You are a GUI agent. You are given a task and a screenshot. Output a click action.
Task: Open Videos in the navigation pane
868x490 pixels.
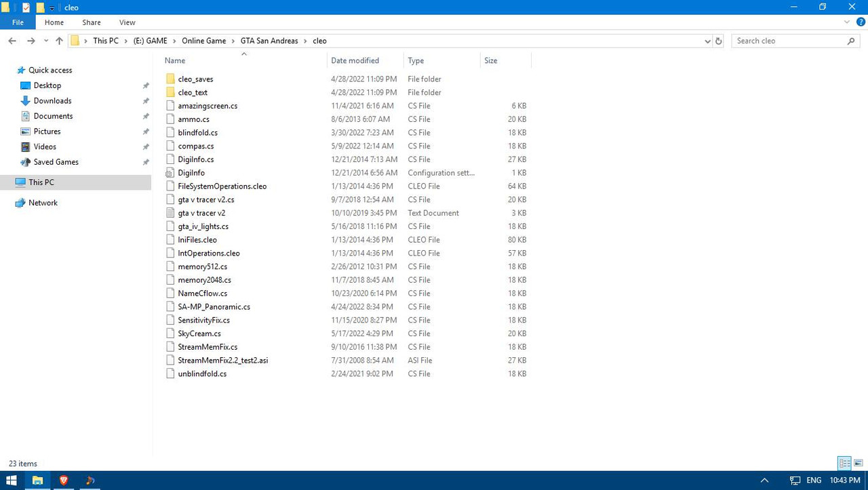[45, 147]
